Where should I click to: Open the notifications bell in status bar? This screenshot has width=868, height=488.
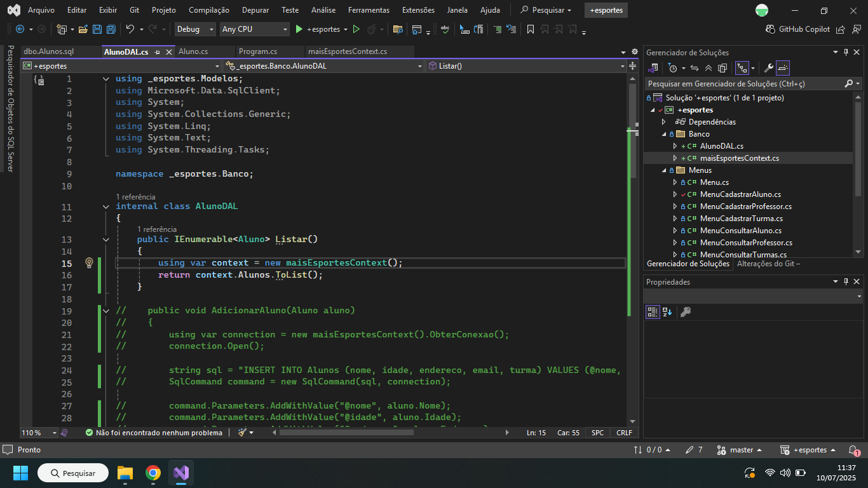(x=853, y=450)
